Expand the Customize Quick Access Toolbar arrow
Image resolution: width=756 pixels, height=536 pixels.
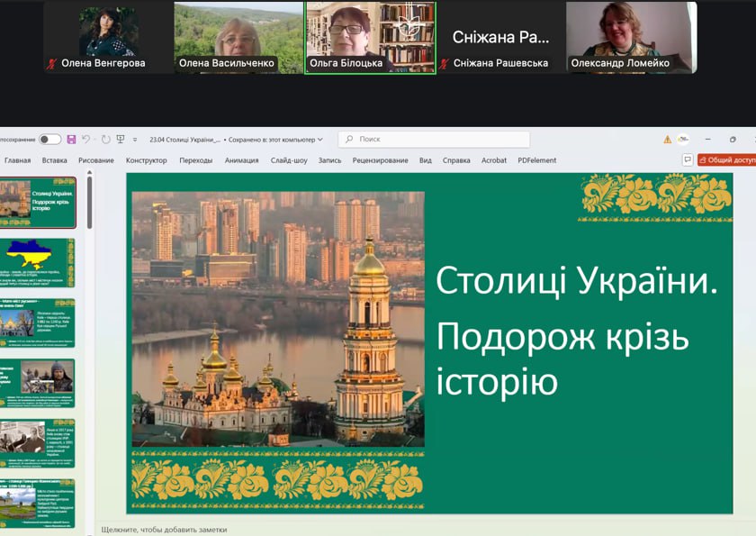click(136, 140)
